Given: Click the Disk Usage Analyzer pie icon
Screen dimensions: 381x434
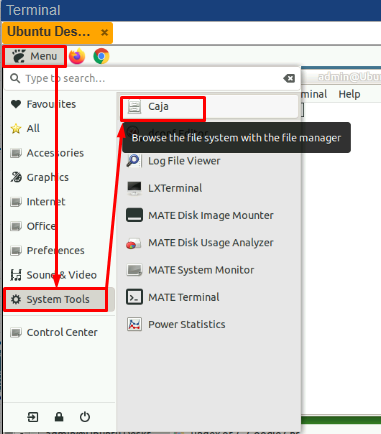Looking at the screenshot, I should (134, 243).
